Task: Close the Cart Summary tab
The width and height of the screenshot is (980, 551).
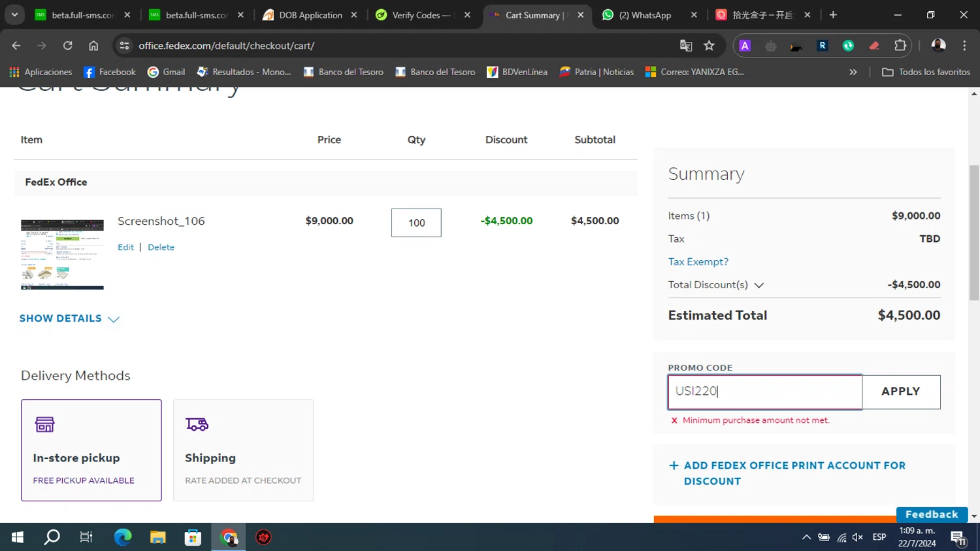Action: tap(581, 15)
